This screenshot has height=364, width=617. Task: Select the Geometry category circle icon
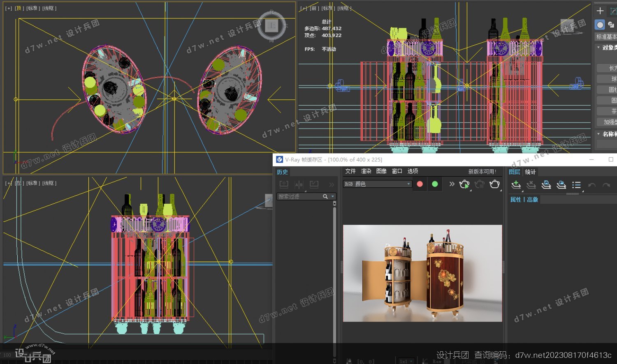(x=600, y=25)
